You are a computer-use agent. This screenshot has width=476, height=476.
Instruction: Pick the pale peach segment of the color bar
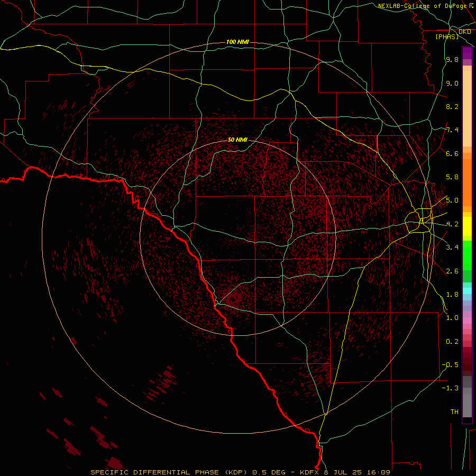[467, 108]
